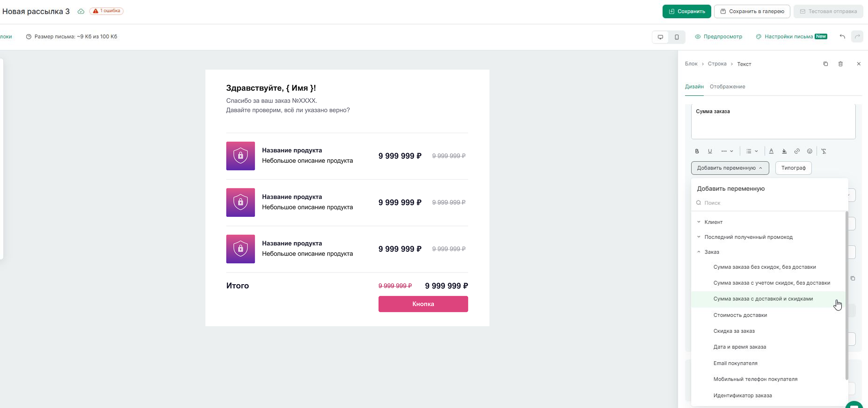868x408 pixels.
Task: Click the Сохранить button
Action: click(x=686, y=11)
